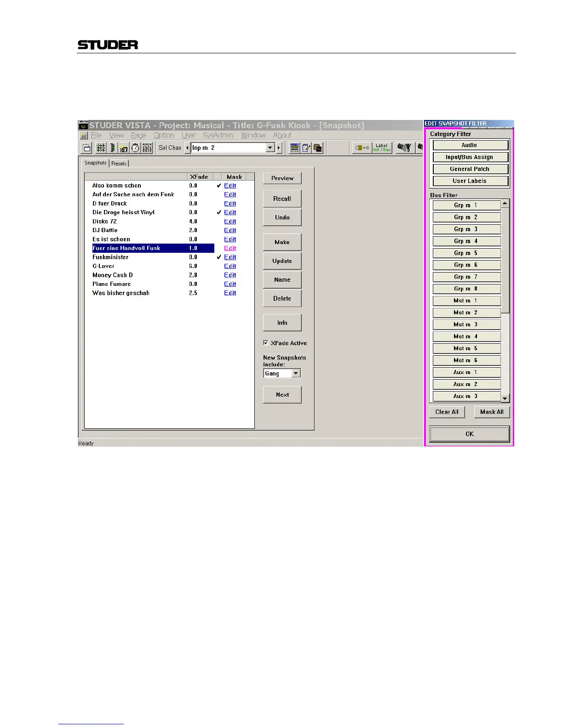Click the XFade column header
The width and height of the screenshot is (563, 728).
199,177
